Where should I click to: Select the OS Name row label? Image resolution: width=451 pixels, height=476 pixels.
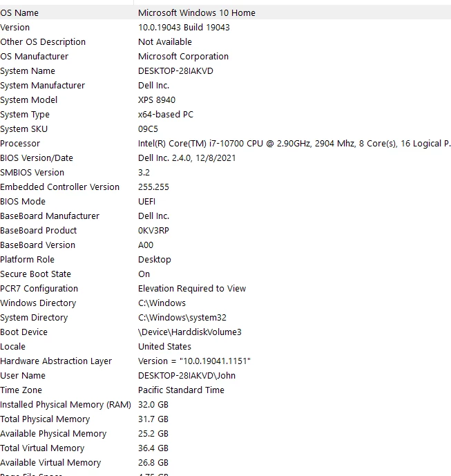tap(19, 12)
